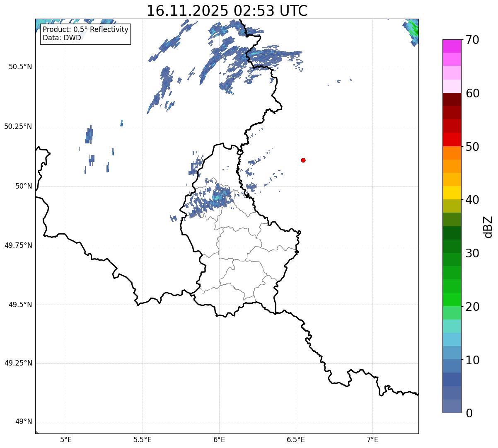This screenshot has width=498, height=448.
Task: Click the magenta swatch at the colorbar top
Action: click(x=452, y=46)
